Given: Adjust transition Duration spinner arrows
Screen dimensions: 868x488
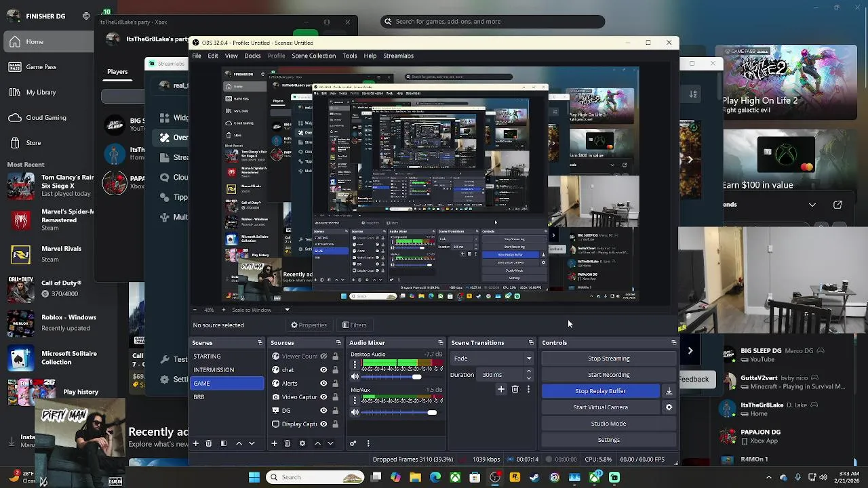Looking at the screenshot, I should [x=528, y=375].
